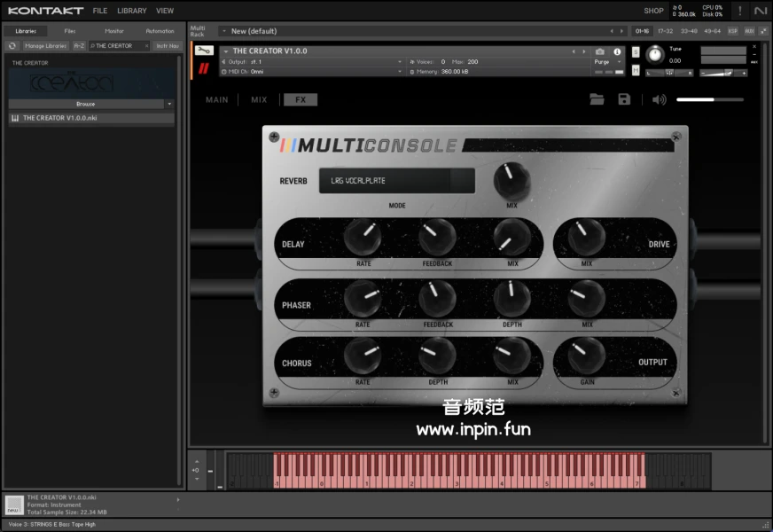Screen dimensions: 773x532
Task: Click the master volume slider
Action: pyautogui.click(x=709, y=100)
